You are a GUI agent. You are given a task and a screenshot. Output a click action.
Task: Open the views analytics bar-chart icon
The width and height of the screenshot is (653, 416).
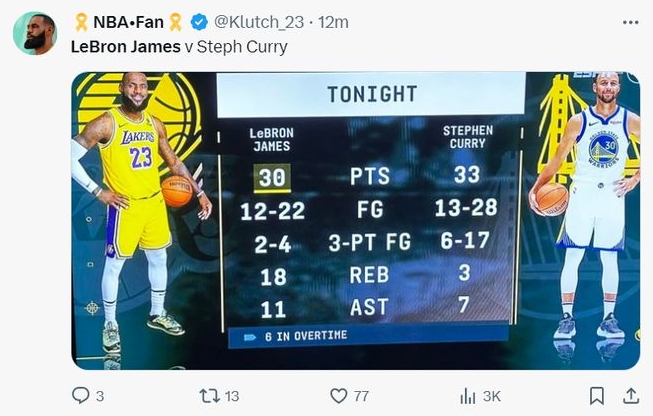point(466,396)
